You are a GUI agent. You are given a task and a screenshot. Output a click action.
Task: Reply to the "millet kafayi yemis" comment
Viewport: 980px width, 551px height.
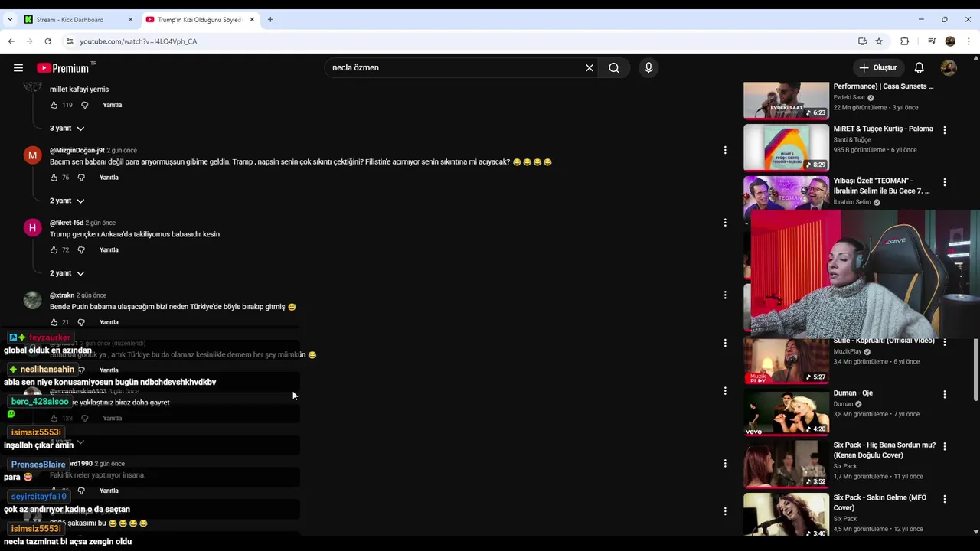[113, 105]
